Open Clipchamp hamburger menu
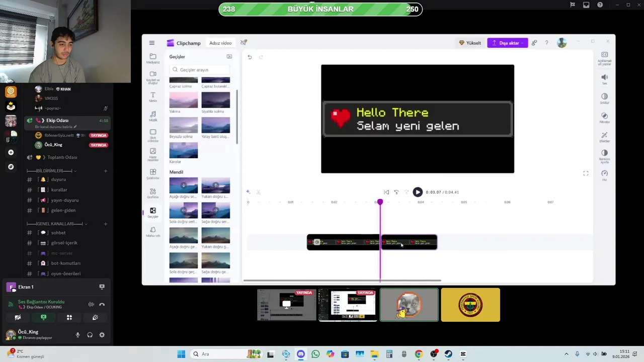 (x=151, y=43)
